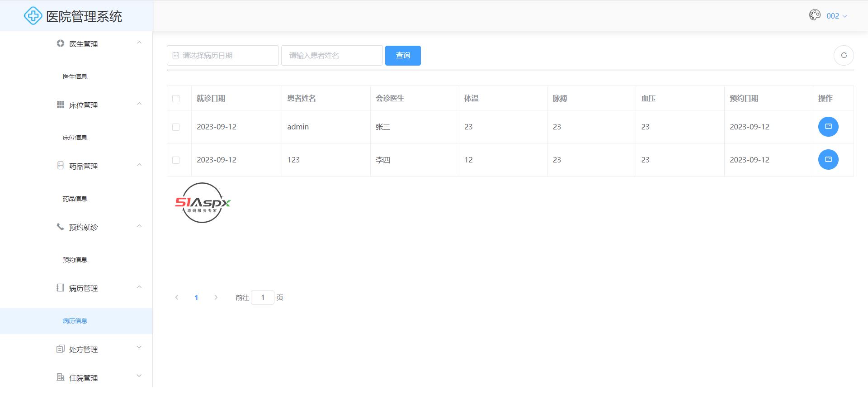The image size is (868, 405).
Task: Click the next page arrow
Action: (x=216, y=297)
